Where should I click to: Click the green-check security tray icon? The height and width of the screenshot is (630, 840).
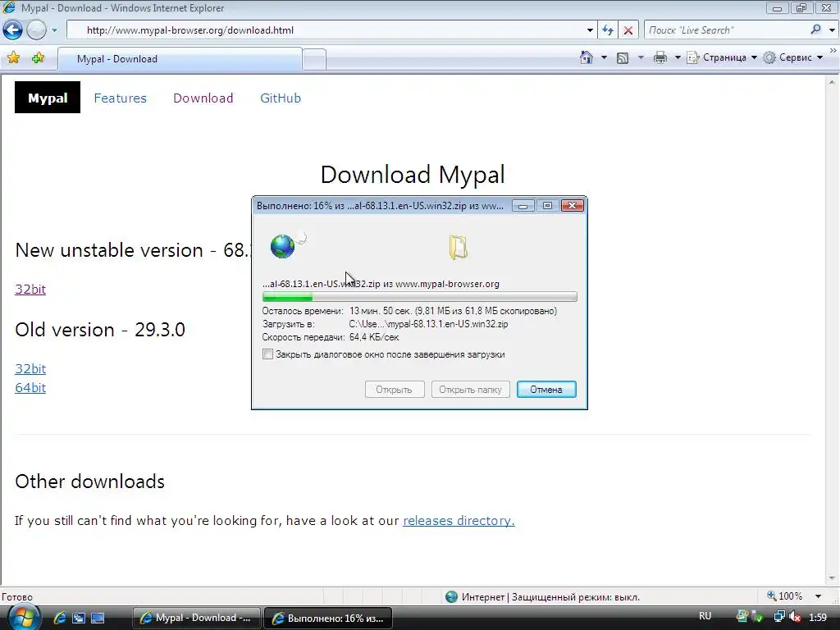click(758, 617)
